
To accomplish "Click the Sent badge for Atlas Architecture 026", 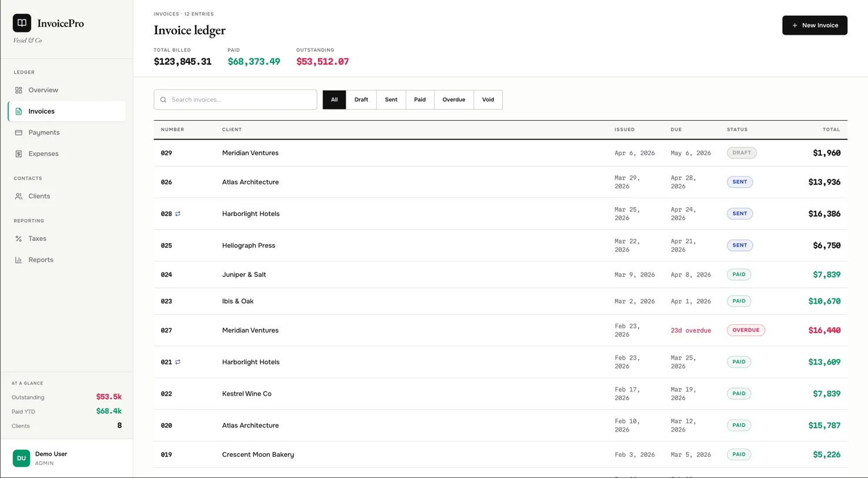I will coord(740,182).
